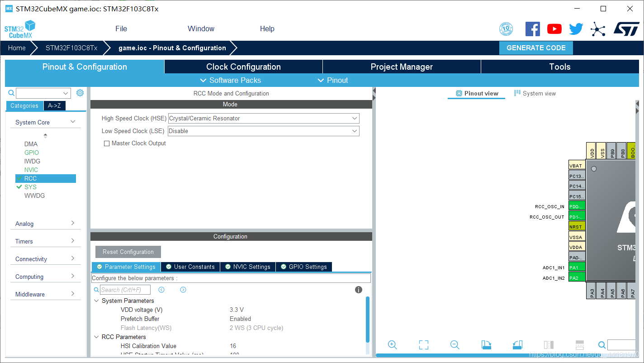Switch to the A->Z list tab
Image resolution: width=644 pixels, height=363 pixels.
[54, 105]
